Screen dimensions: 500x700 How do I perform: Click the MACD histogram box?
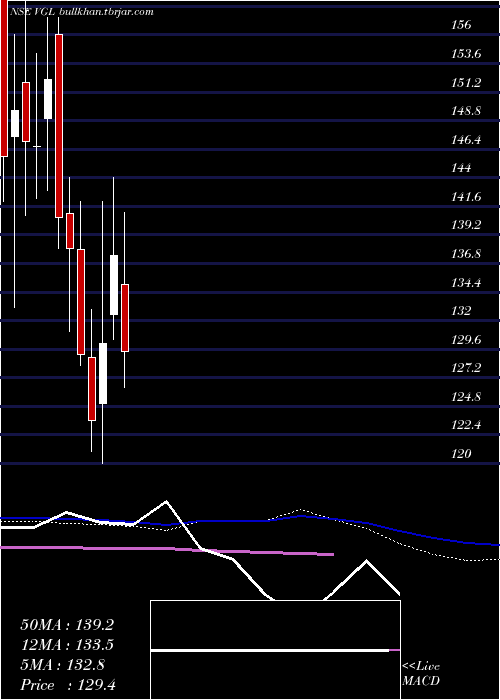[x=275, y=650]
